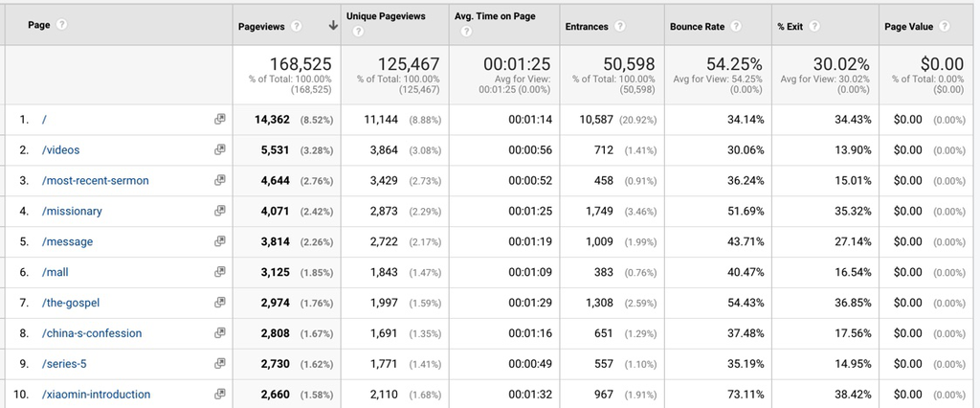This screenshot has width=980, height=408.
Task: Click the help icon next to Page header
Action: (62, 25)
